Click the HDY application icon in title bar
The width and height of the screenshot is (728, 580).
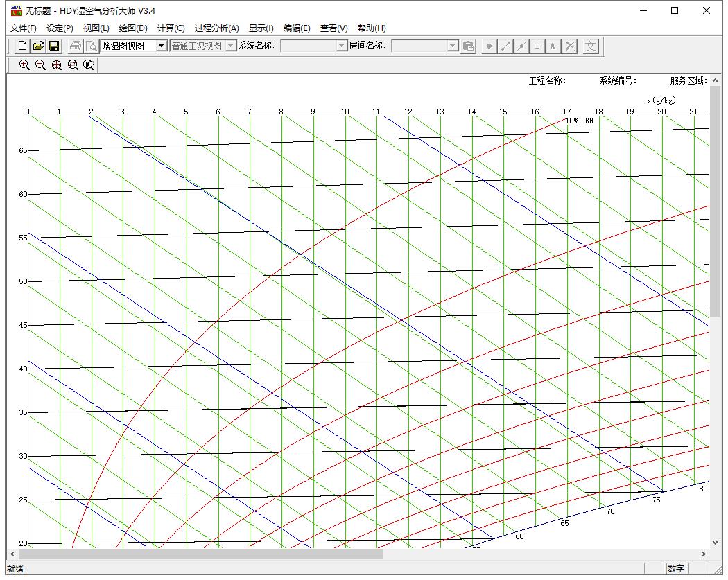pos(16,10)
